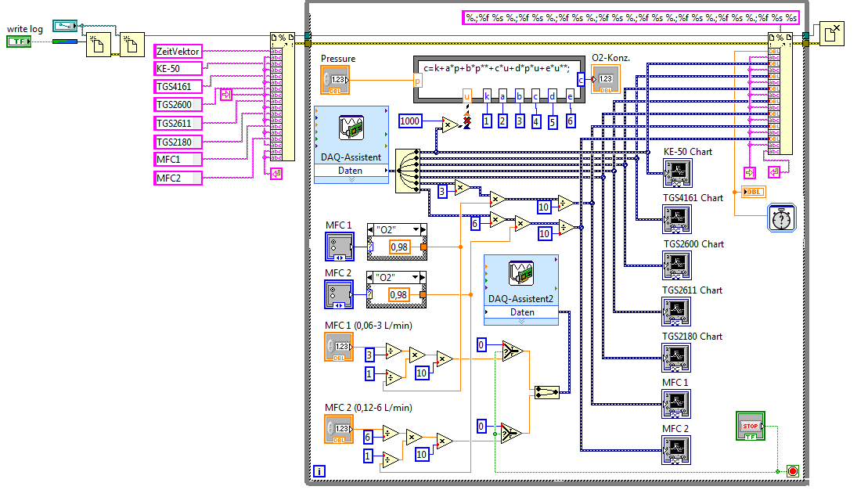Select the TGS4161 string constant

(x=178, y=86)
